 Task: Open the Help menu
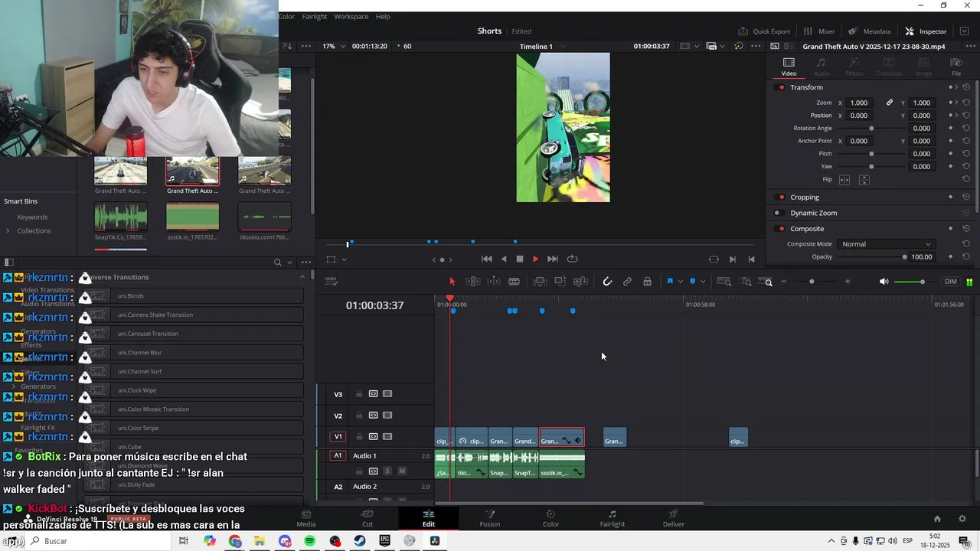[383, 16]
